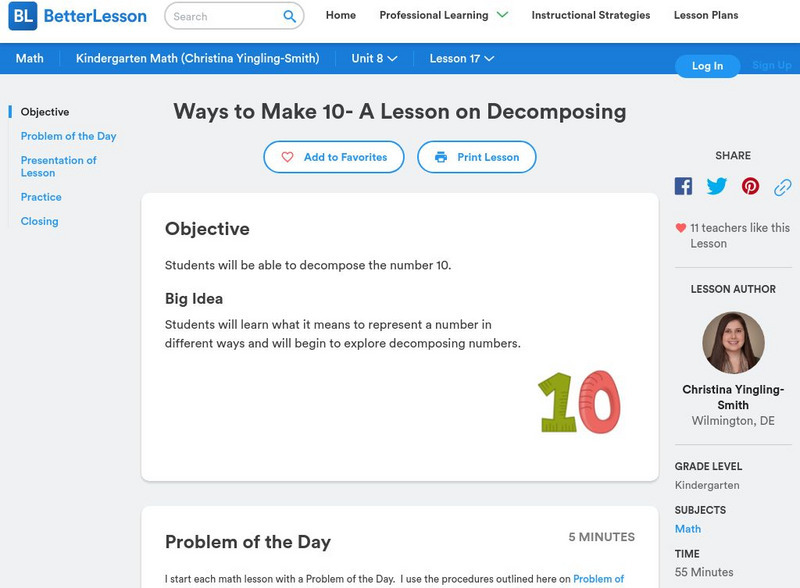Screen dimensions: 800x588
Task: Click Add to Favorites button
Action: tap(334, 157)
